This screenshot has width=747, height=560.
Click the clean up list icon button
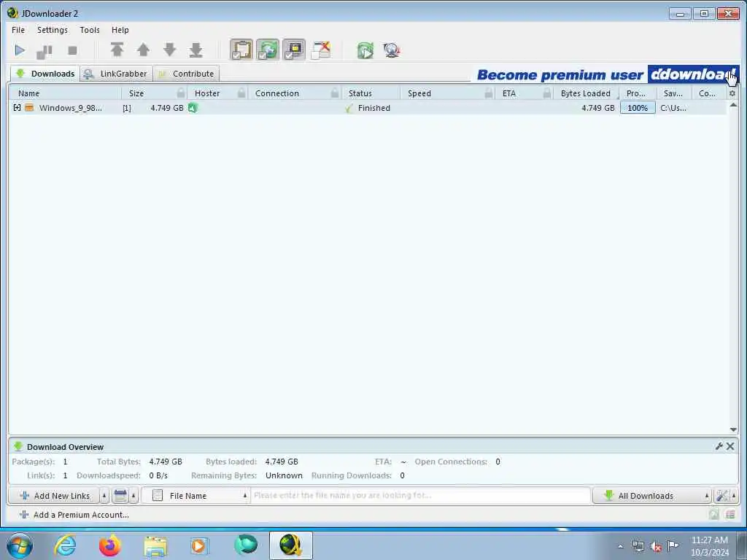coord(120,496)
